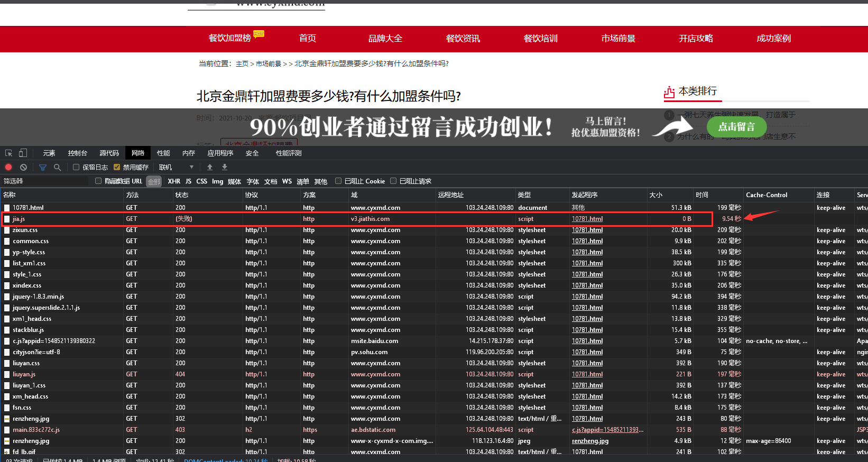Click the 筛选器 filter input field
Viewport: 868px width, 462px height.
45,181
